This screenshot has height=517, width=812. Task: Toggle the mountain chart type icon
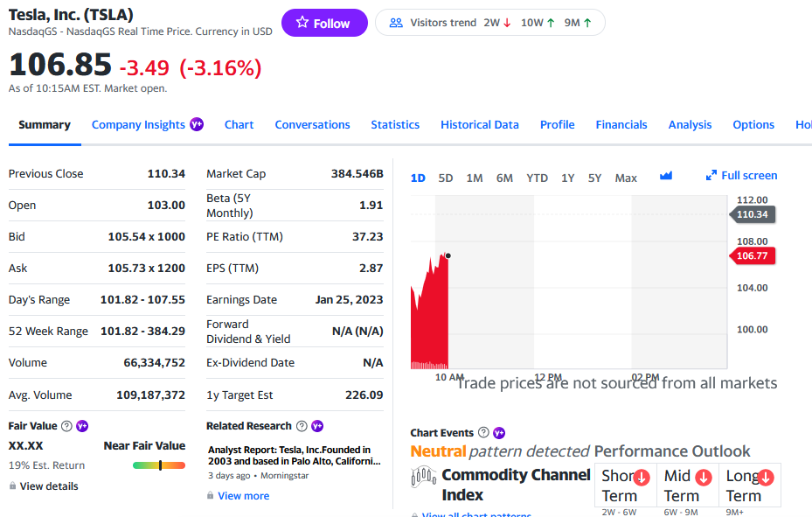[666, 176]
